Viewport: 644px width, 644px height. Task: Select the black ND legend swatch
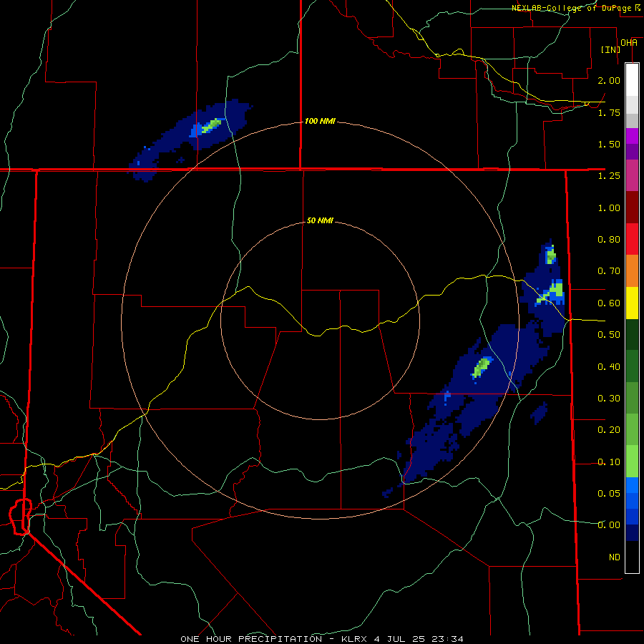pyautogui.click(x=632, y=557)
